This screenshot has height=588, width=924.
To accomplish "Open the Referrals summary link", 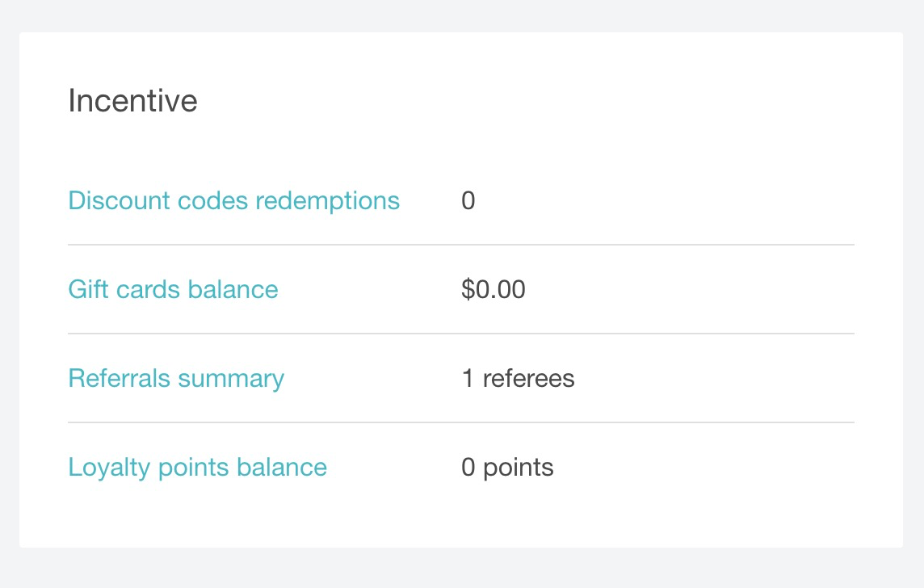I will (x=176, y=378).
